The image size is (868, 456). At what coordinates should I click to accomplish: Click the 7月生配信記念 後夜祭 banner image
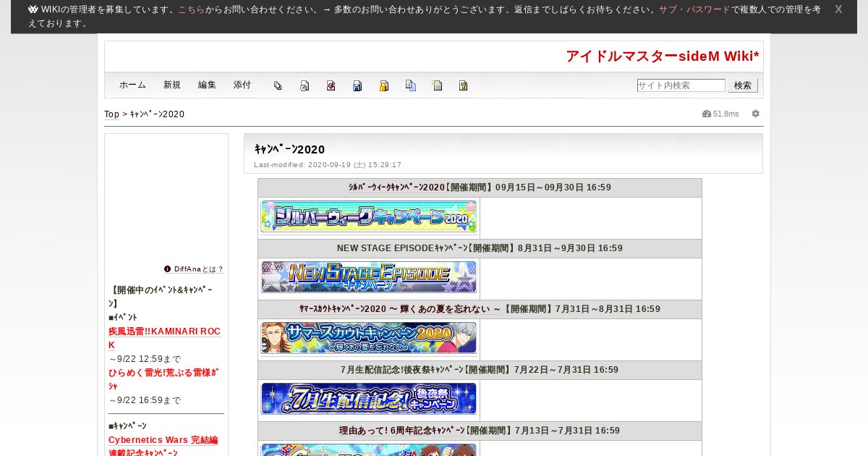pyautogui.click(x=369, y=400)
